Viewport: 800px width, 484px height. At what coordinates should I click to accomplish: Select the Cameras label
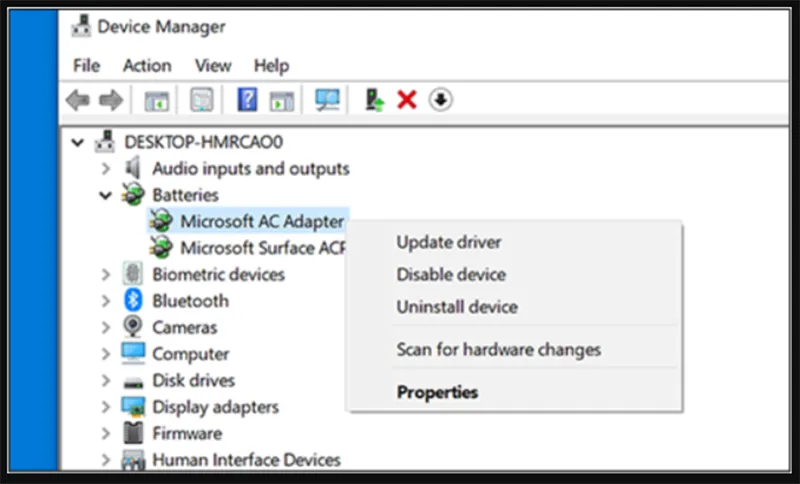[185, 327]
